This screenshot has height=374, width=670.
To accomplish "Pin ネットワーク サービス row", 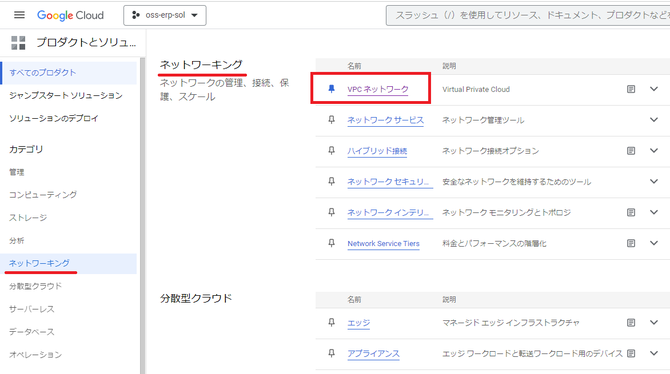I will click(331, 120).
